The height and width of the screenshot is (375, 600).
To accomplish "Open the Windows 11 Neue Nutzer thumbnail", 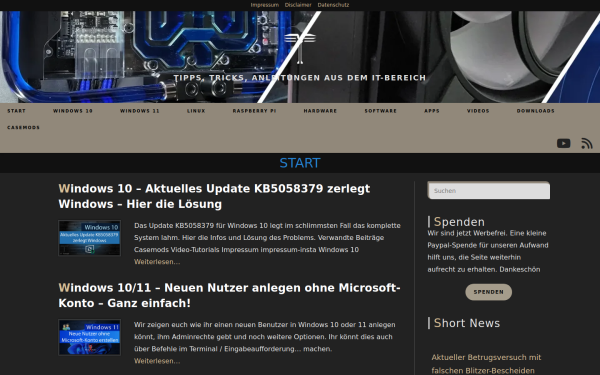I will [x=90, y=337].
